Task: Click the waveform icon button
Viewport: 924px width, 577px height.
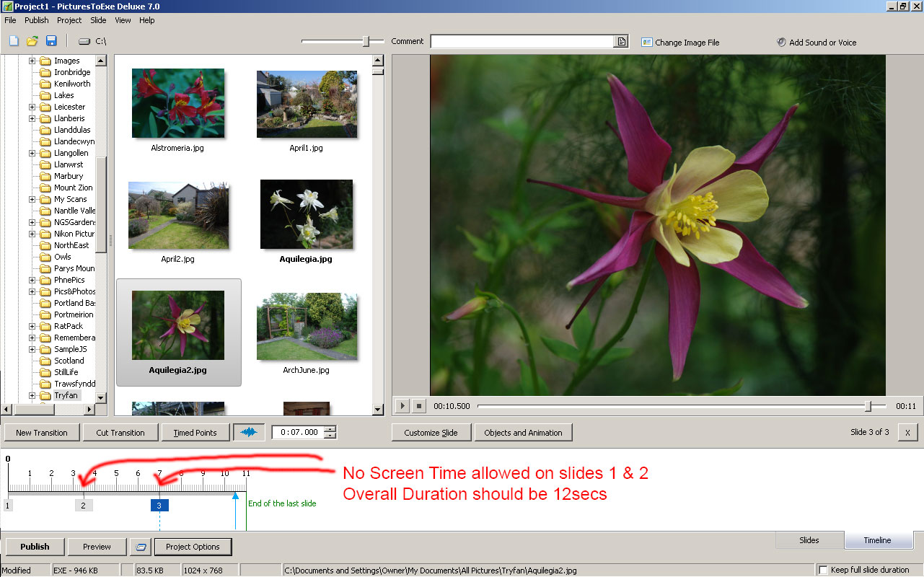Action: pos(249,433)
